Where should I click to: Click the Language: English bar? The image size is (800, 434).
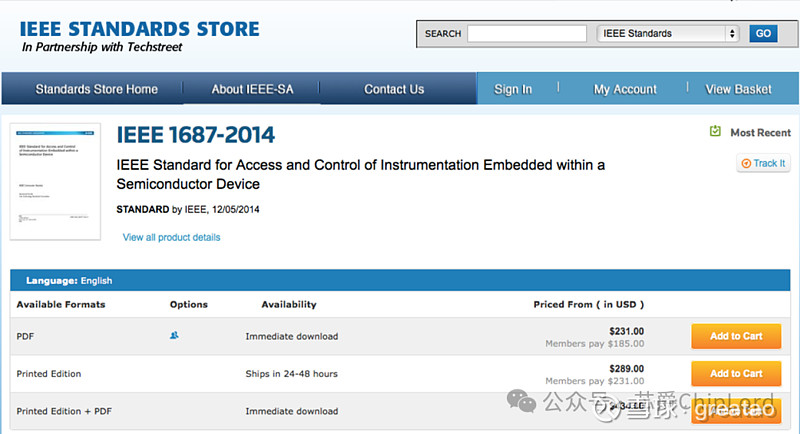69,281
